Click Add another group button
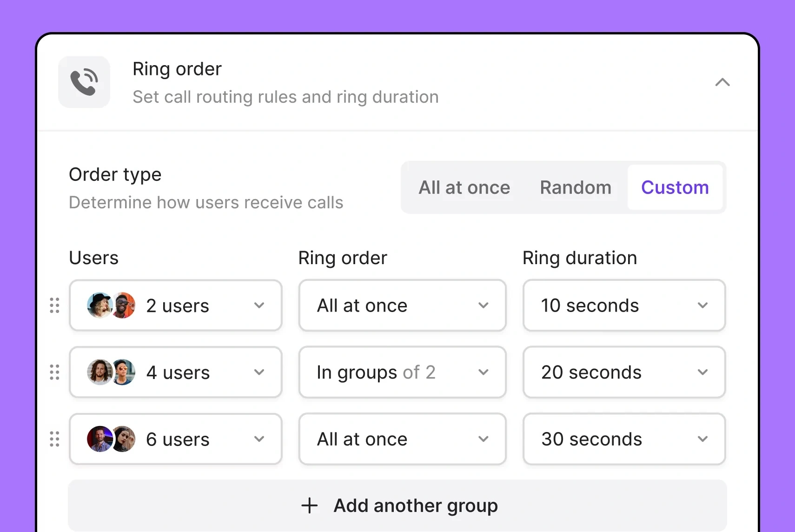The image size is (795, 532). 397,505
